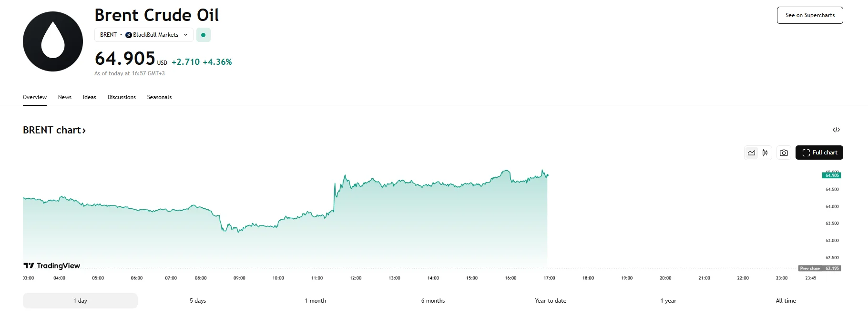Viewport: 868px width, 316px height.
Task: Select the 1 day time range
Action: coord(80,301)
